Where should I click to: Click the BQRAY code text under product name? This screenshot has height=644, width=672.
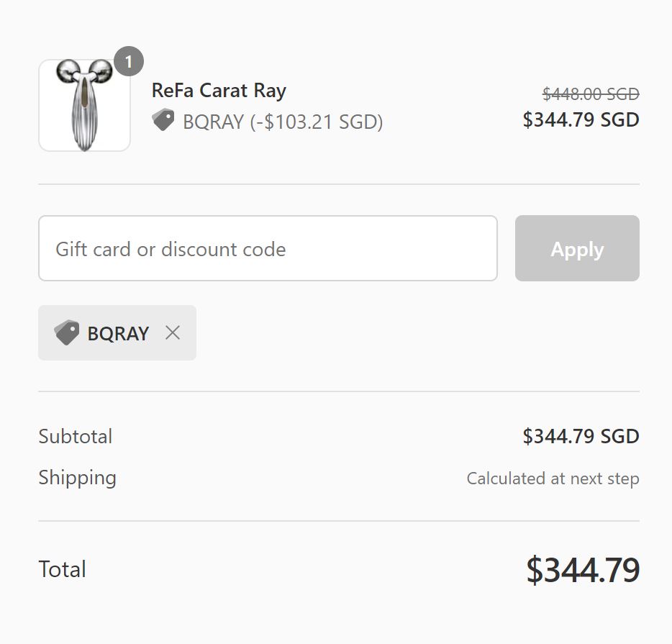pyautogui.click(x=213, y=122)
